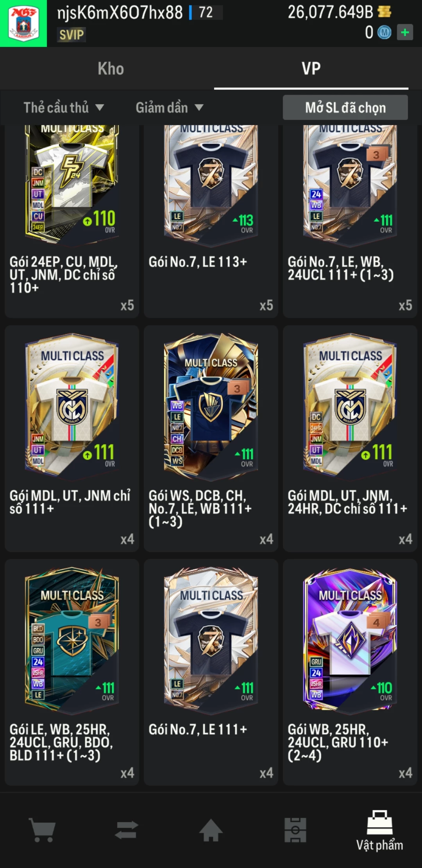Expand the Thẻ cầu thủ filter dropdown
This screenshot has height=868, width=422.
click(64, 108)
